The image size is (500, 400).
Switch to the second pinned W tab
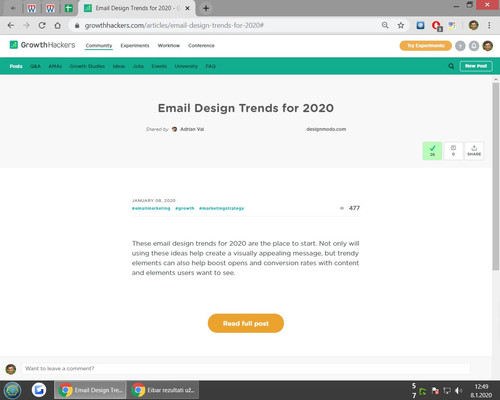(50, 8)
